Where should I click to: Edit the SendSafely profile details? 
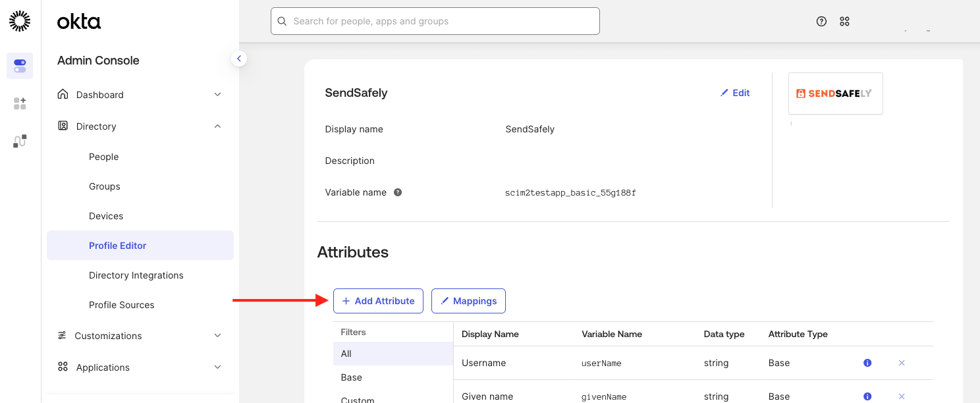(x=735, y=93)
